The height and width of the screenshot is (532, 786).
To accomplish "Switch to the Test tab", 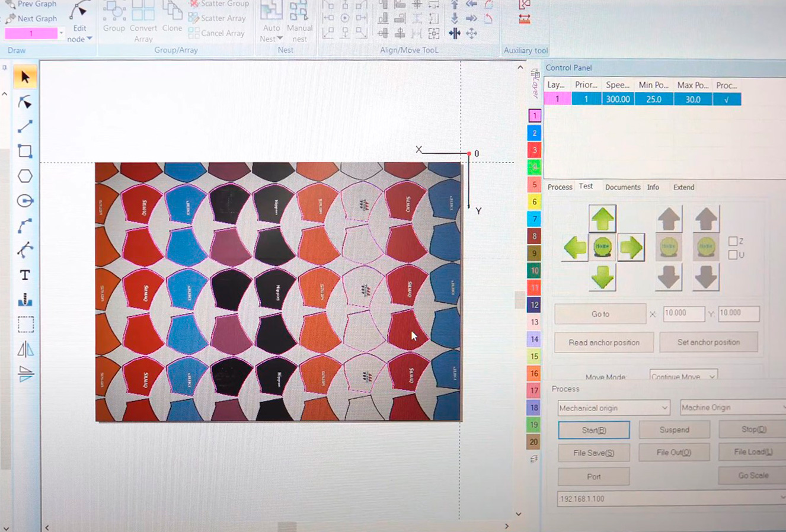I will [x=586, y=187].
